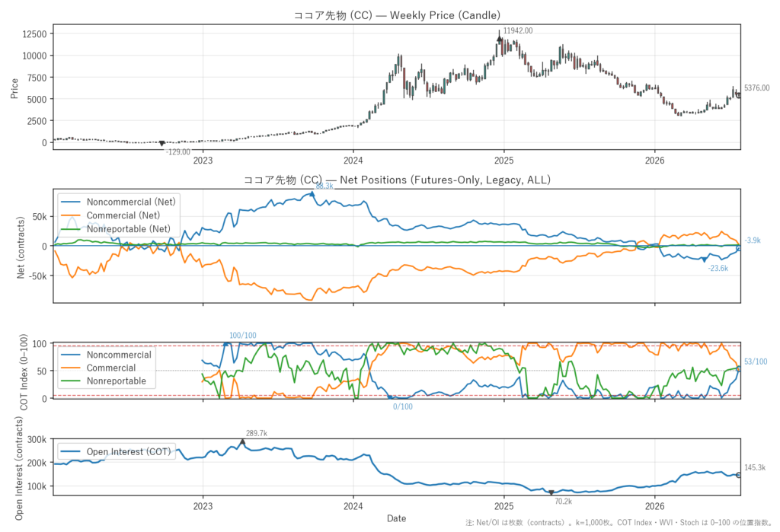Click the -23.6k noncommercial net low marker
780x532 pixels.
[704, 260]
